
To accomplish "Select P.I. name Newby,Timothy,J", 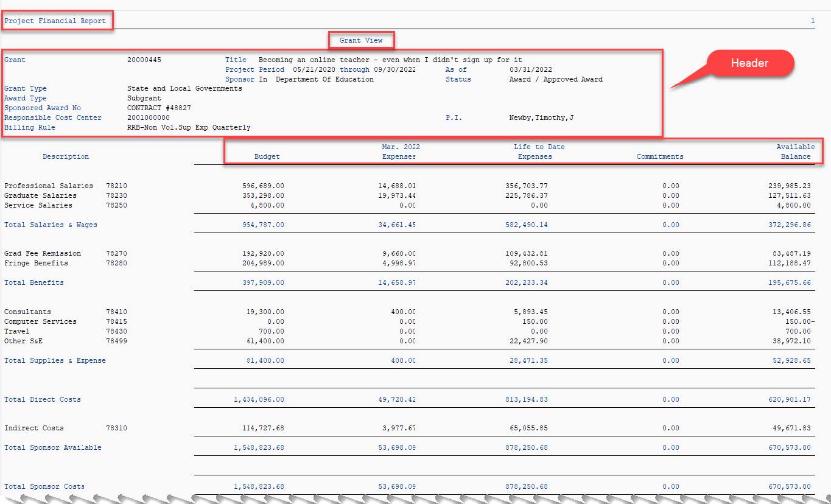I will pos(541,118).
